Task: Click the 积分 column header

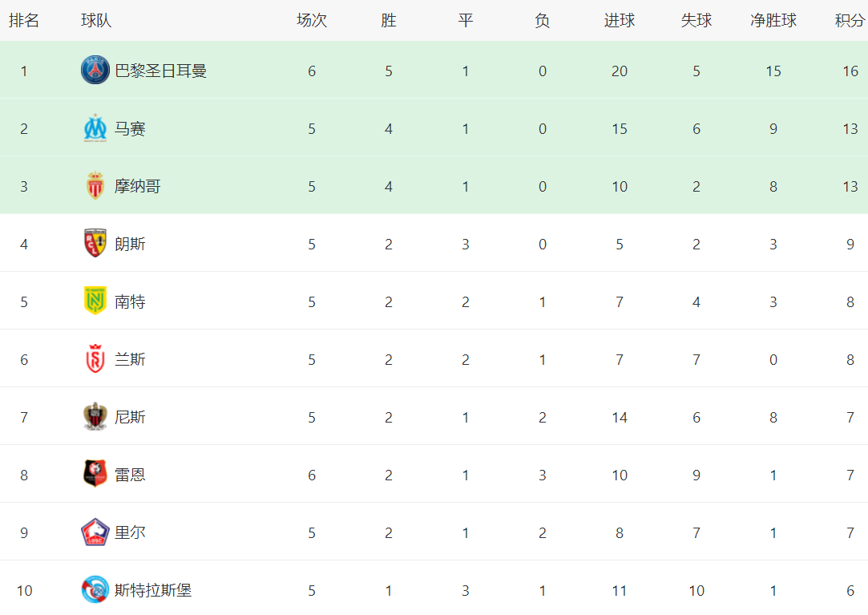Action: pyautogui.click(x=850, y=21)
